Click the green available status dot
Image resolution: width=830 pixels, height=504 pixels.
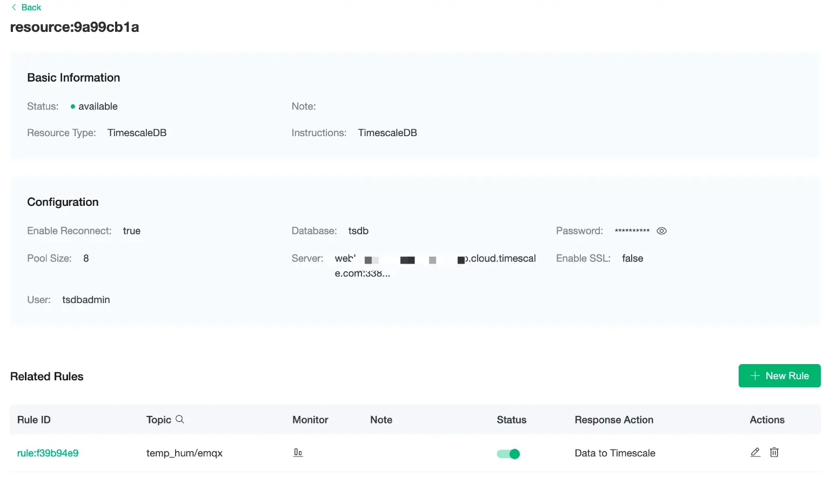pos(73,106)
